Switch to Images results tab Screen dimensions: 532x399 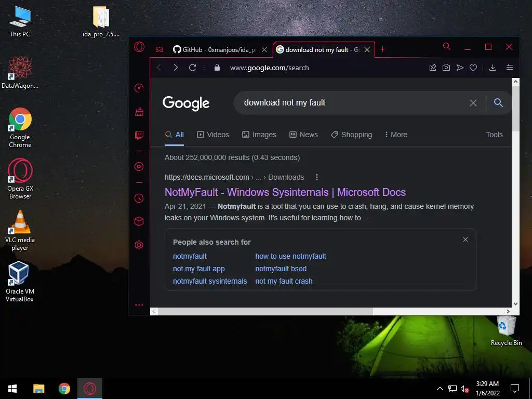[x=259, y=135]
